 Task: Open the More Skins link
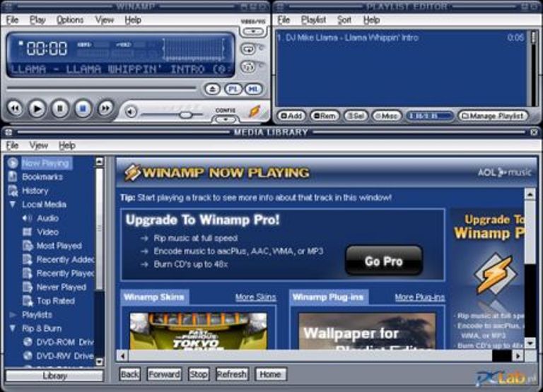[x=255, y=297]
